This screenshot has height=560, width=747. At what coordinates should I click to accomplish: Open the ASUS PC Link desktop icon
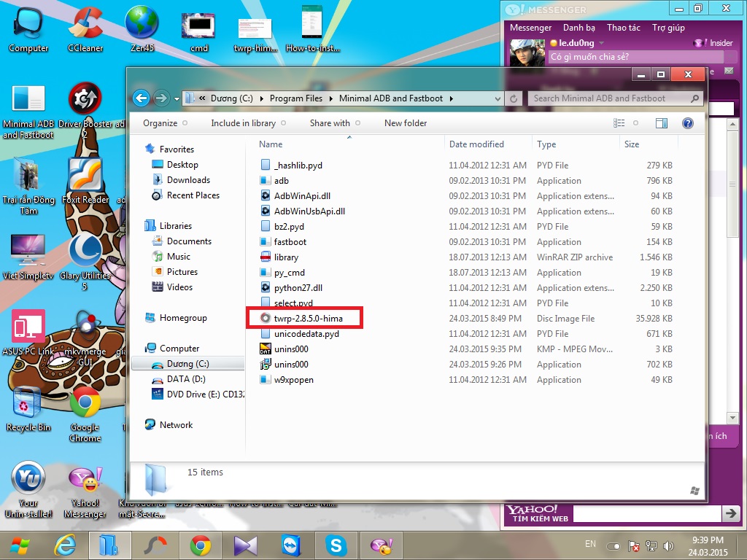(x=28, y=332)
